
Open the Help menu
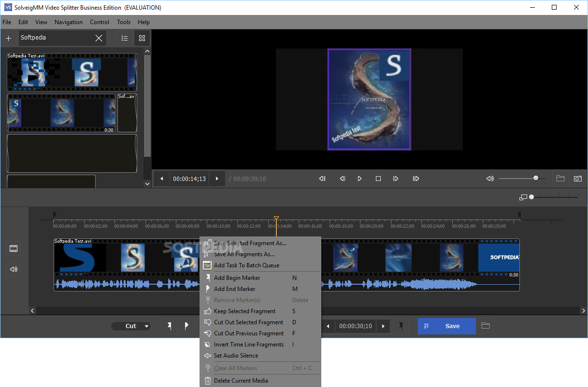click(143, 22)
